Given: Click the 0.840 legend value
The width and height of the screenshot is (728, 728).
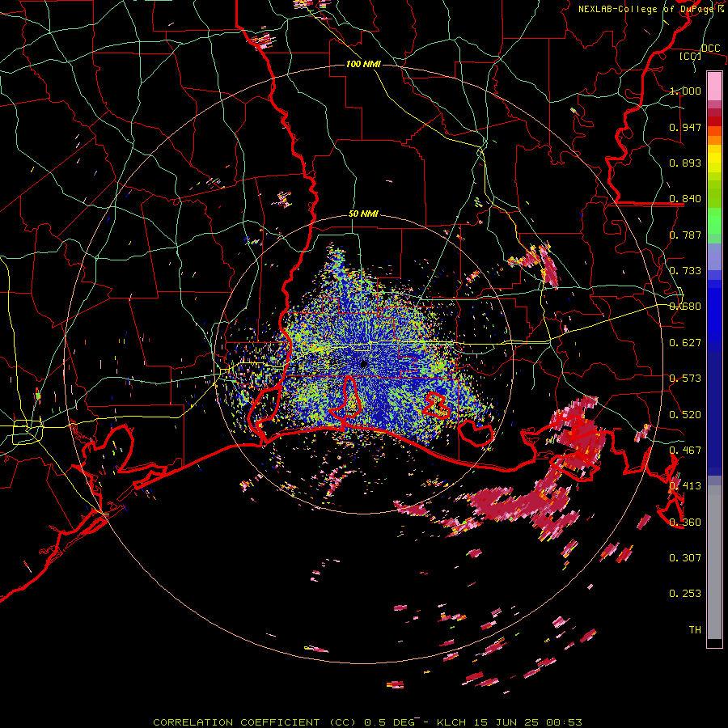Looking at the screenshot, I should [685, 199].
